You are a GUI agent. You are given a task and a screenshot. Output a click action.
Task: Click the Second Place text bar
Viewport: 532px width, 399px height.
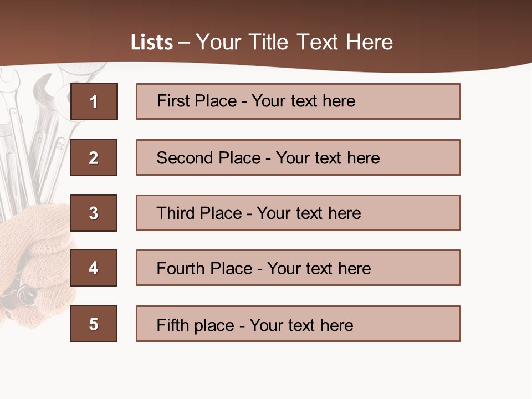(298, 157)
